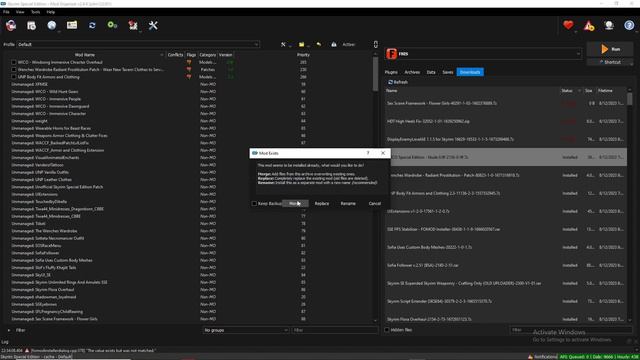The height and width of the screenshot is (360, 640).
Task: Tick the UNP Body Fit Armors checkbox
Action: point(14,77)
